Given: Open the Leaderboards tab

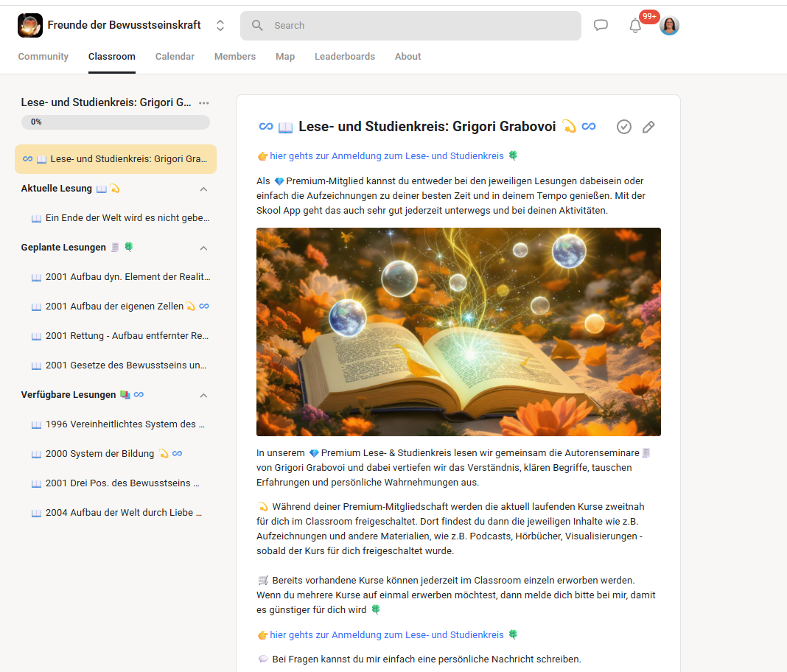Looking at the screenshot, I should pyautogui.click(x=345, y=57).
